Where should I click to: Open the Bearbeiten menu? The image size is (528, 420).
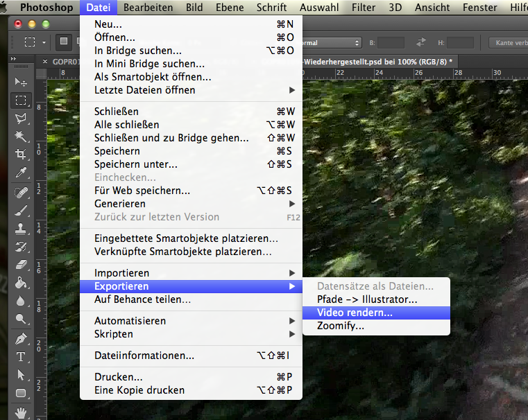coord(148,8)
